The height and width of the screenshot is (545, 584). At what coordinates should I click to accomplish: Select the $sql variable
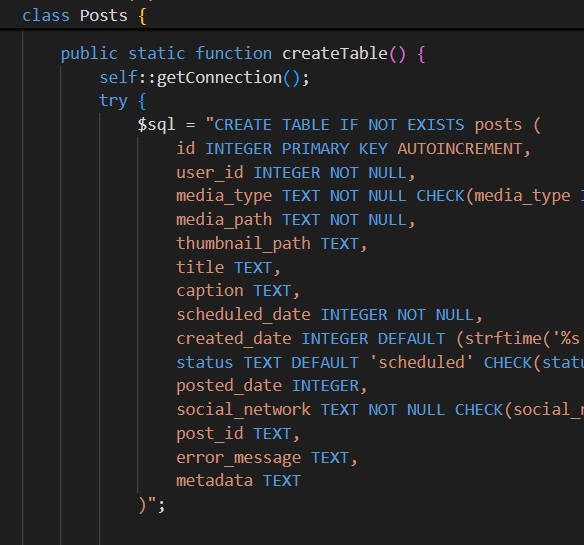156,125
